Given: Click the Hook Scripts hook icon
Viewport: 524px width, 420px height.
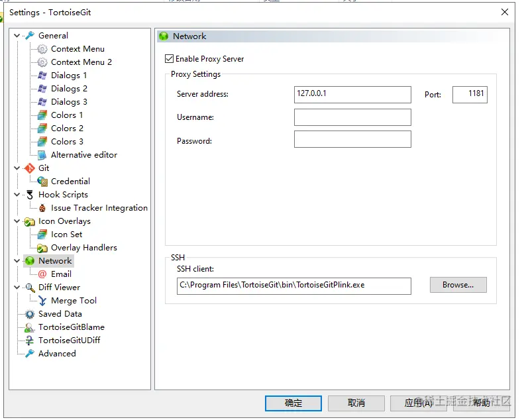Looking at the screenshot, I should (x=30, y=195).
